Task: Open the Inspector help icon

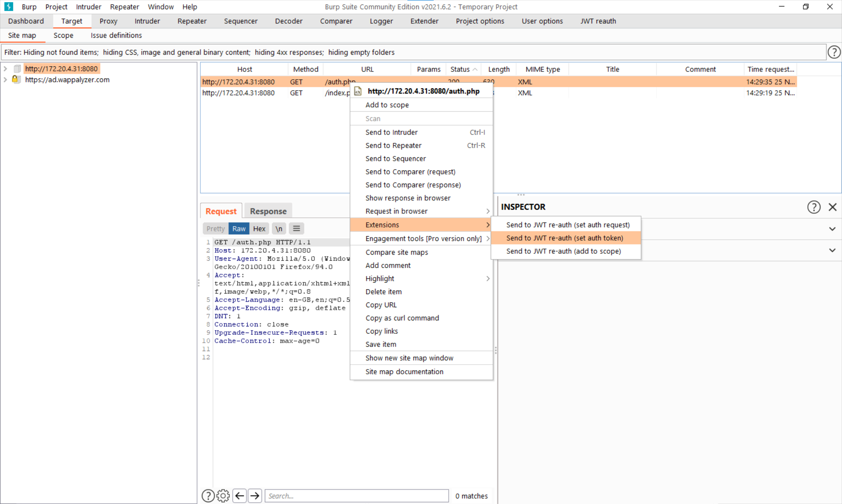Action: [x=813, y=207]
